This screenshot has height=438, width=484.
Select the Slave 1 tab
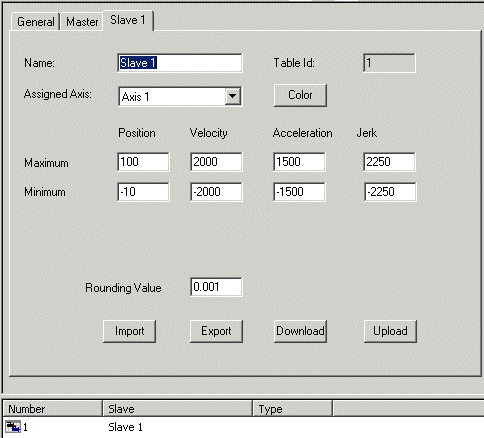[x=128, y=20]
